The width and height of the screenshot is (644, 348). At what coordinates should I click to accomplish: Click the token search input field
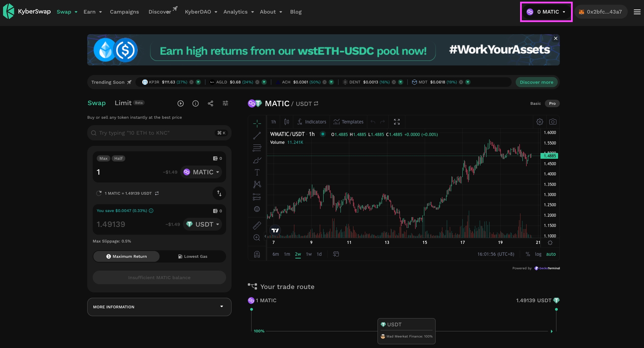[156, 133]
